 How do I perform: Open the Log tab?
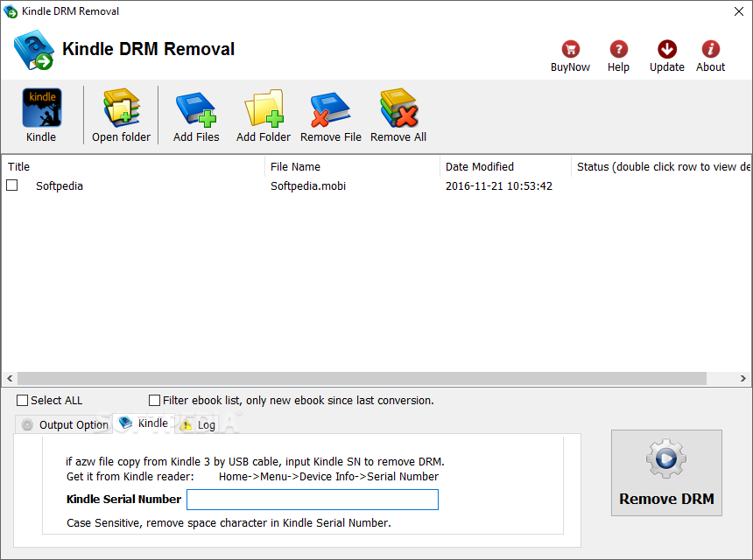coord(197,424)
